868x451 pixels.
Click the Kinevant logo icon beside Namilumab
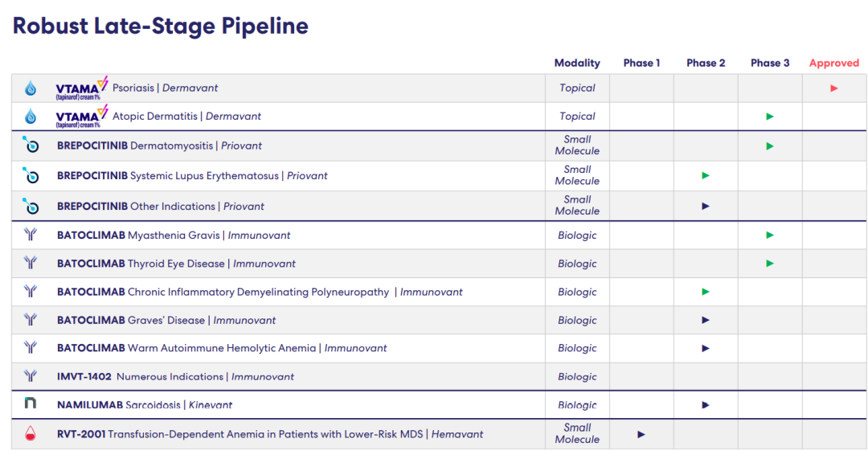[31, 404]
